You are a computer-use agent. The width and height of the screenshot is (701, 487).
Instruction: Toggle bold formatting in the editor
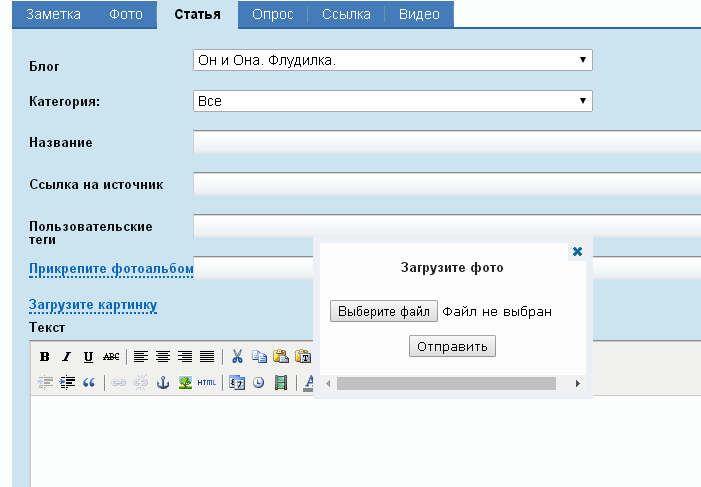click(x=44, y=356)
